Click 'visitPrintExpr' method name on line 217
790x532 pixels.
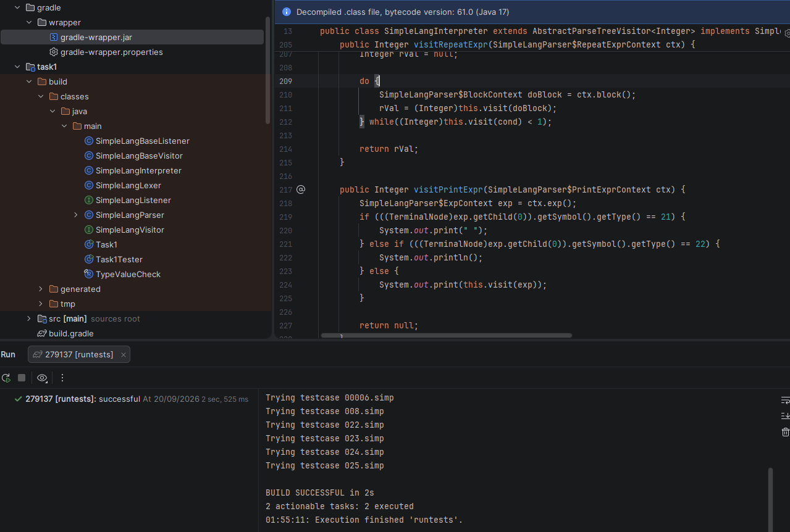pyautogui.click(x=448, y=189)
